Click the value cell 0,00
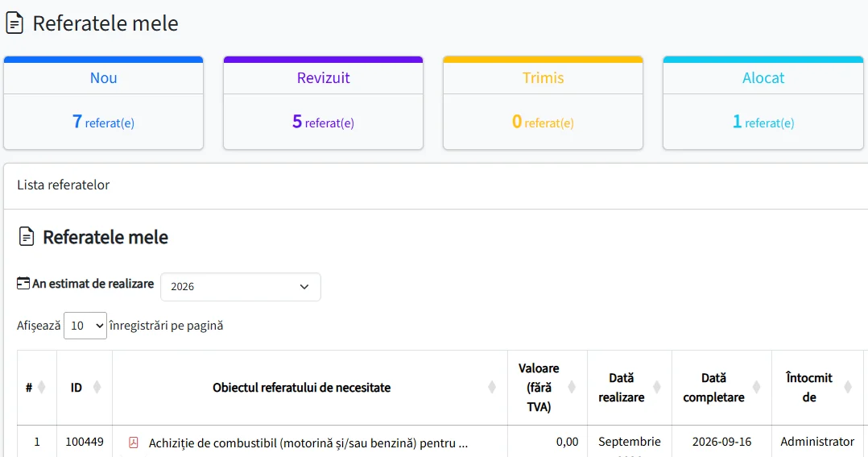The width and height of the screenshot is (868, 457). (x=568, y=442)
